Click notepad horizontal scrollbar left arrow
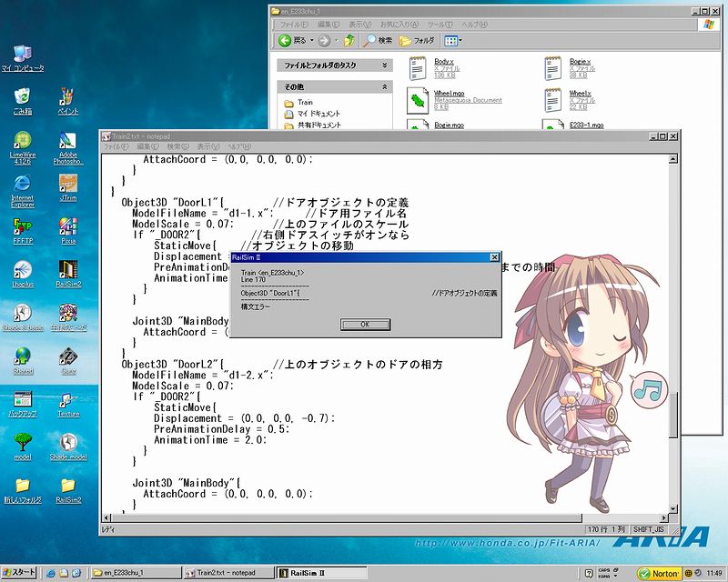 [x=106, y=517]
